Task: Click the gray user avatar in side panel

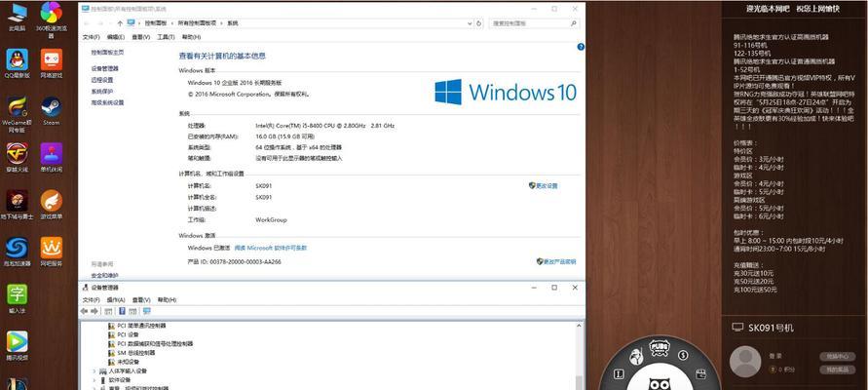Action: coord(745,361)
